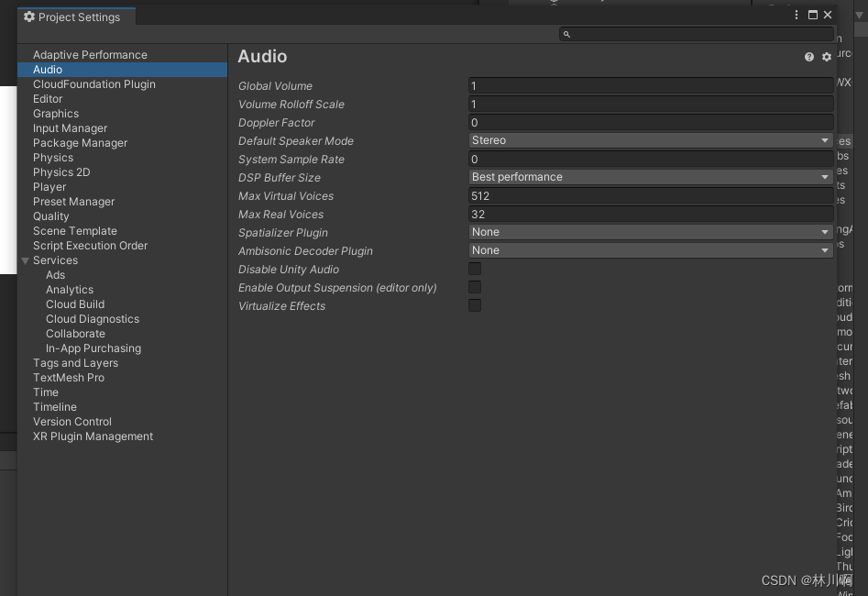Check Enable Output Suspension option
The image size is (868, 596).
(474, 287)
